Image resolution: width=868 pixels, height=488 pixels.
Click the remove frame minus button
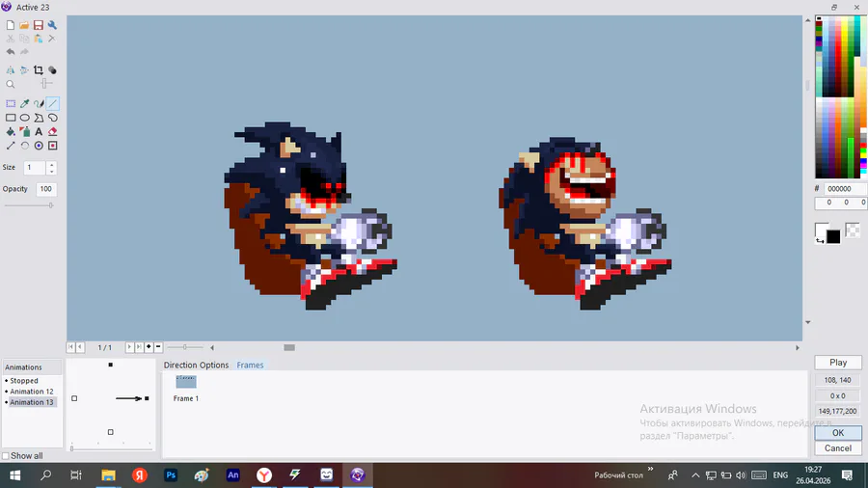coord(158,347)
